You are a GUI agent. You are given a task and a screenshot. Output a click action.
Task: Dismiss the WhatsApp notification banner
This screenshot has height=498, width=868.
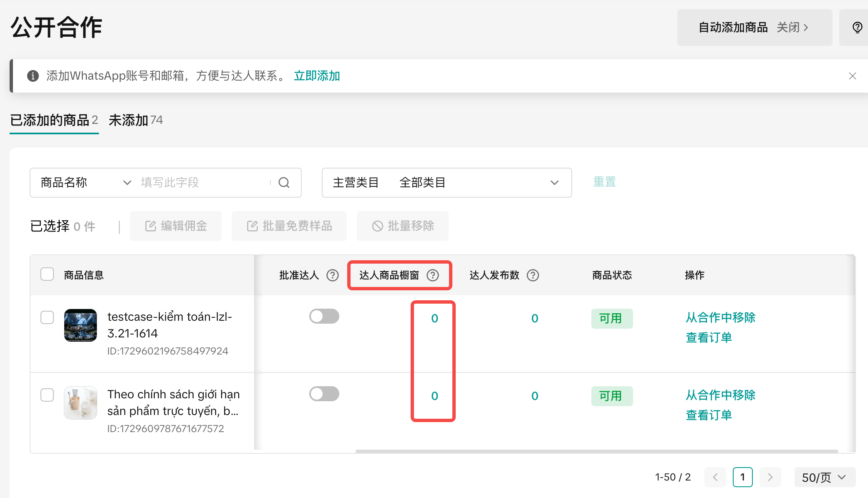tap(853, 76)
